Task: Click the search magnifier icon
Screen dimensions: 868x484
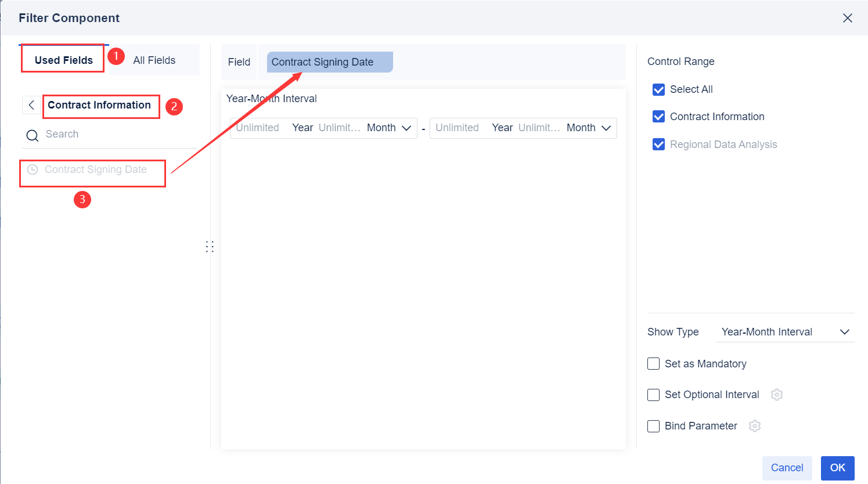Action: point(32,134)
